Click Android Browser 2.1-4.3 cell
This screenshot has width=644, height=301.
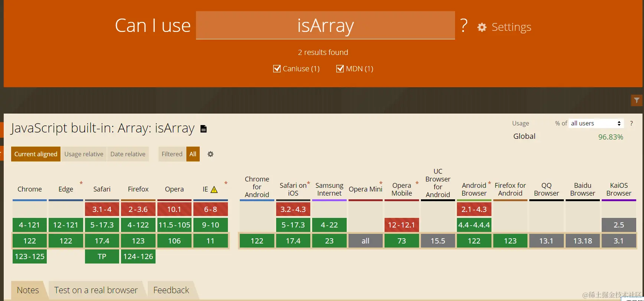[474, 209]
